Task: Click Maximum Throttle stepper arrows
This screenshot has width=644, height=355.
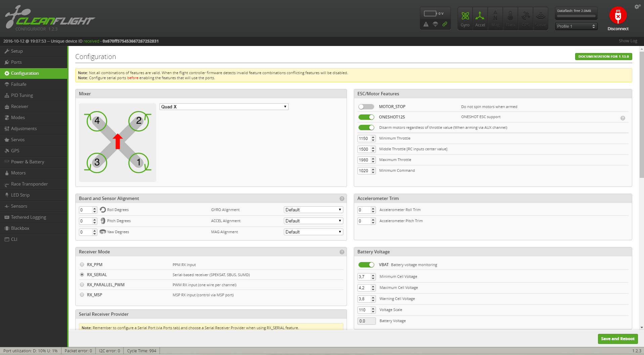Action: [373, 160]
